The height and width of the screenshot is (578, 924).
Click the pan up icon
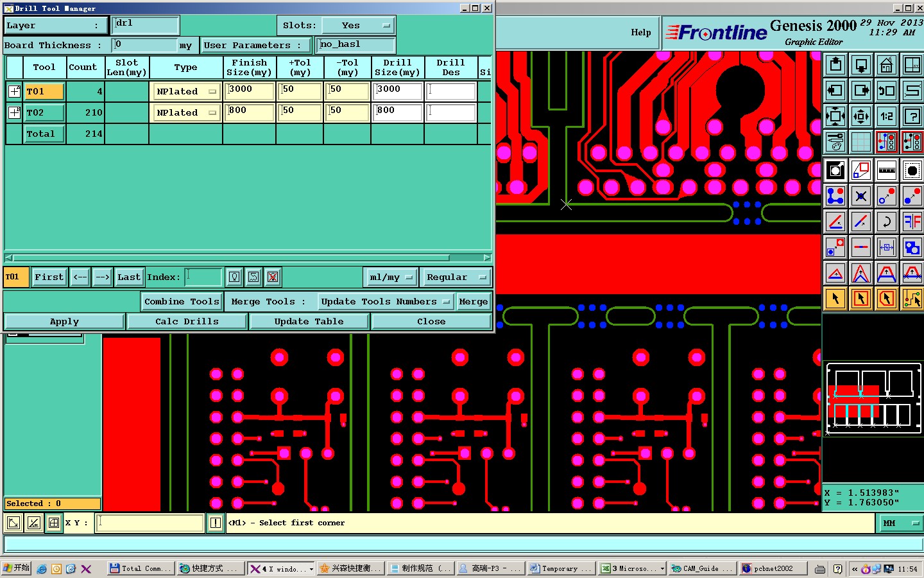(835, 65)
